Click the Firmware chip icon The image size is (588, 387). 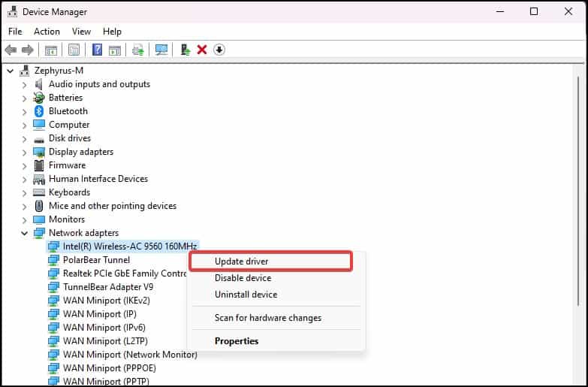point(38,165)
